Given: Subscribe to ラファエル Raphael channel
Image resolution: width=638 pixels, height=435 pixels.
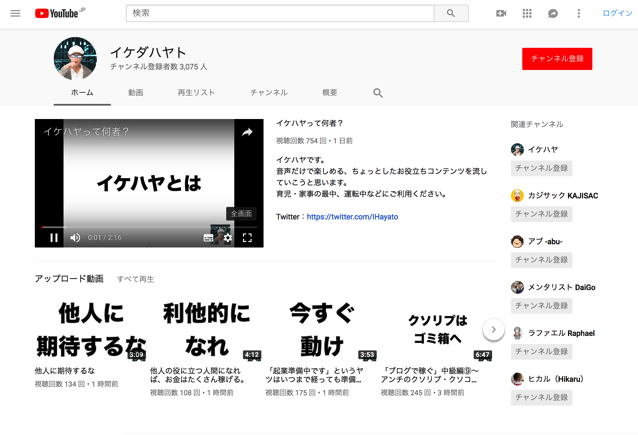Looking at the screenshot, I should pyautogui.click(x=542, y=352).
